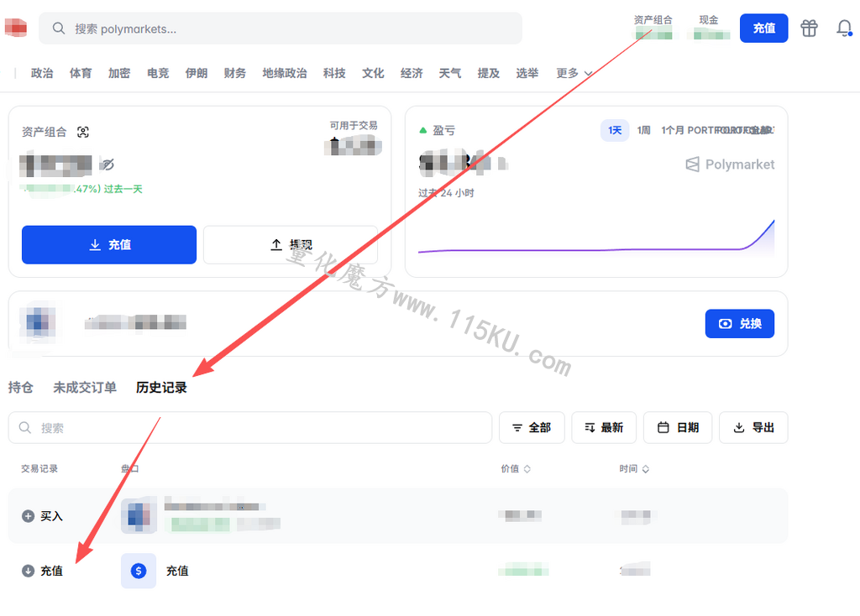Click the header 现金 balance
The image size is (860, 616).
709,28
